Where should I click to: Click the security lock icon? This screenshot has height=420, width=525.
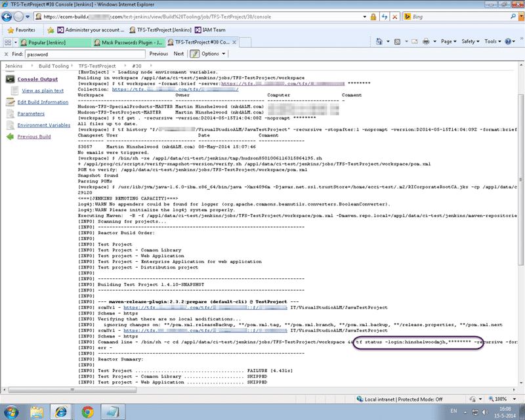373,17
